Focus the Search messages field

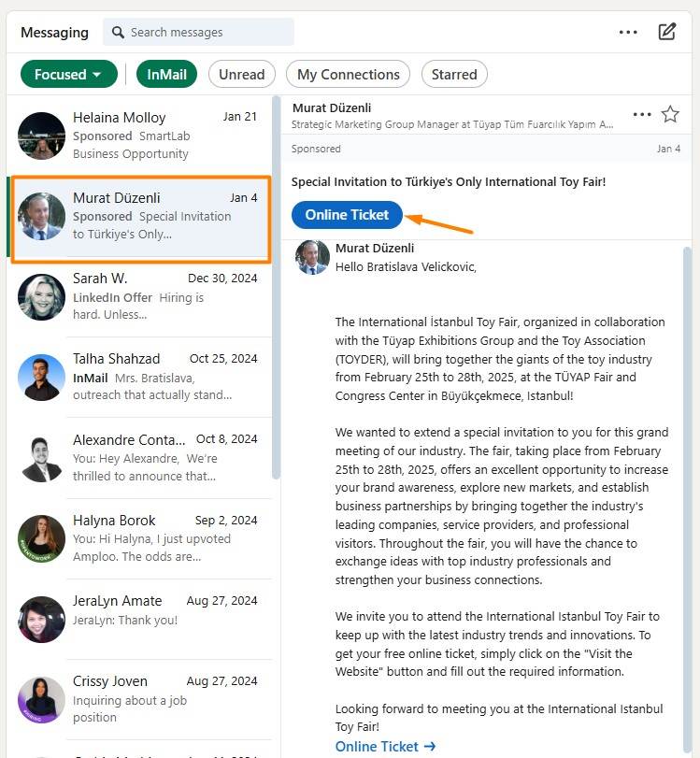pyautogui.click(x=198, y=32)
